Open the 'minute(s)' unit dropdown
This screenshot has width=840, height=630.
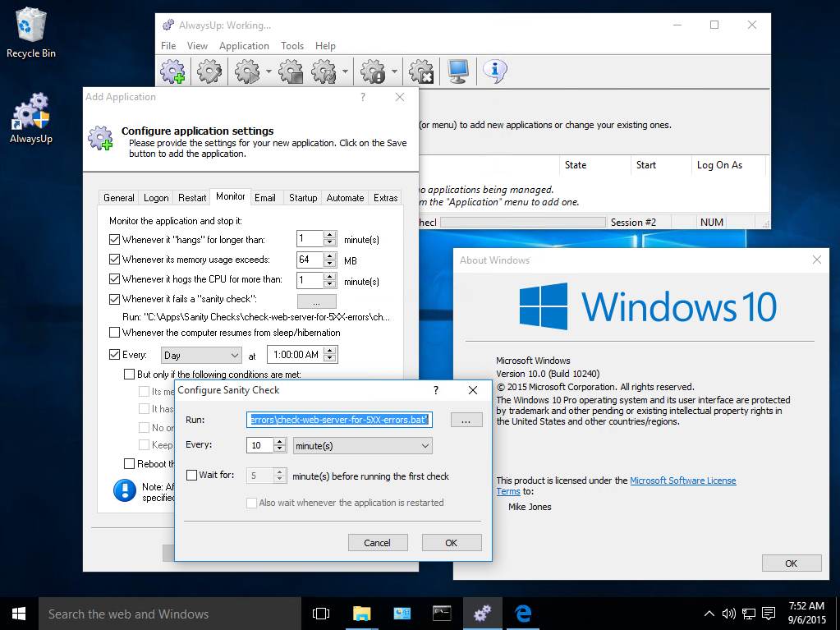(x=363, y=446)
